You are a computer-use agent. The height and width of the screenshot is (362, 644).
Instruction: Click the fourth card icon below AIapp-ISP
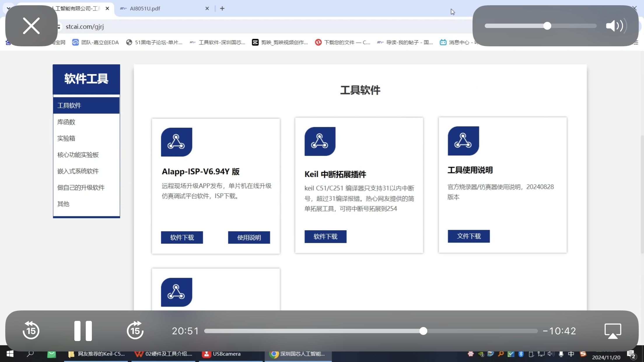[x=176, y=292]
